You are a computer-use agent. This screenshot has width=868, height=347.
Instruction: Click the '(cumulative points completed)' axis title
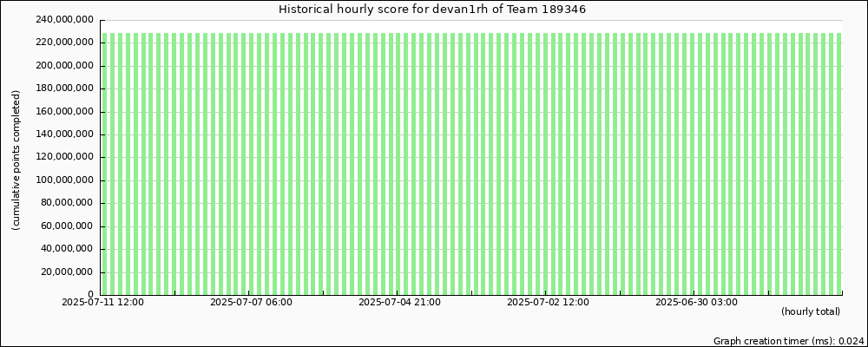click(16, 160)
